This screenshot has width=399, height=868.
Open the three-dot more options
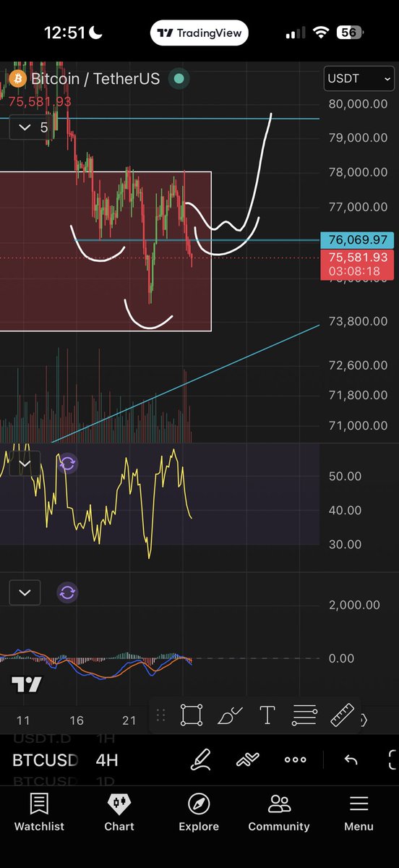coord(296,759)
